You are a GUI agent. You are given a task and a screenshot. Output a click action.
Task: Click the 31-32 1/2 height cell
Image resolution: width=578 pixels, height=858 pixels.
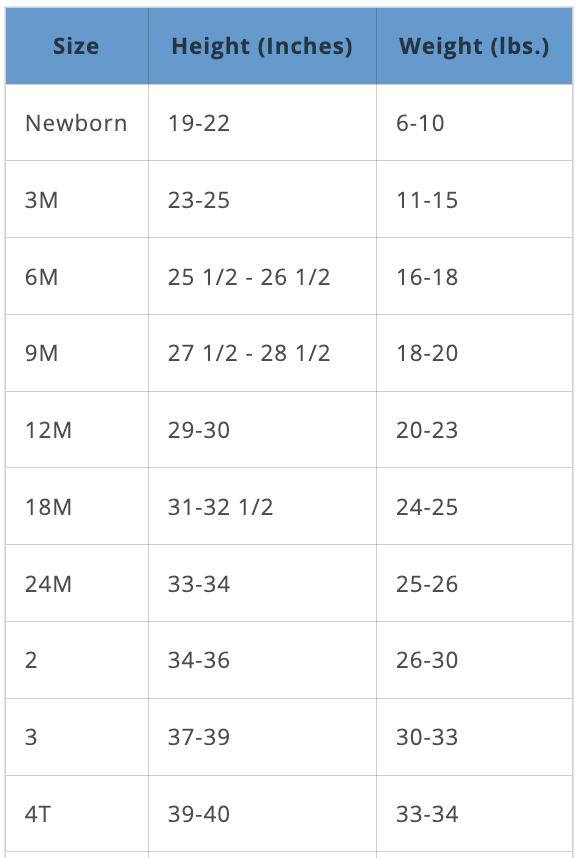(x=262, y=507)
